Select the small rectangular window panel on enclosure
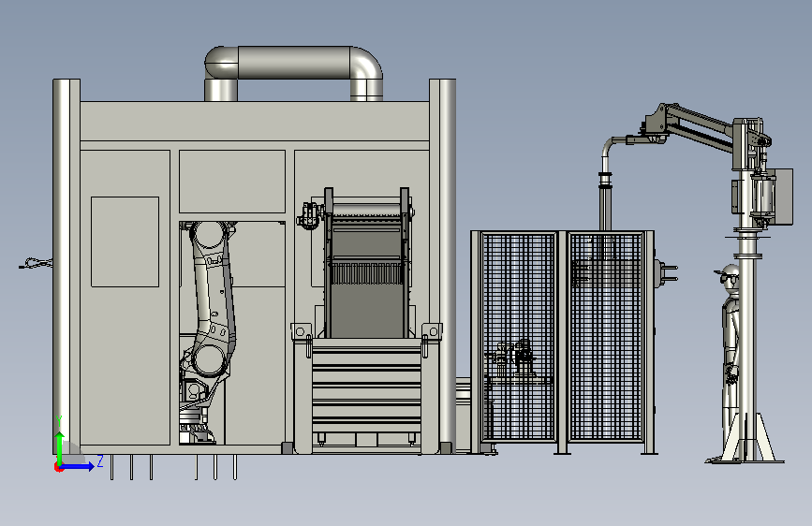 (125, 241)
